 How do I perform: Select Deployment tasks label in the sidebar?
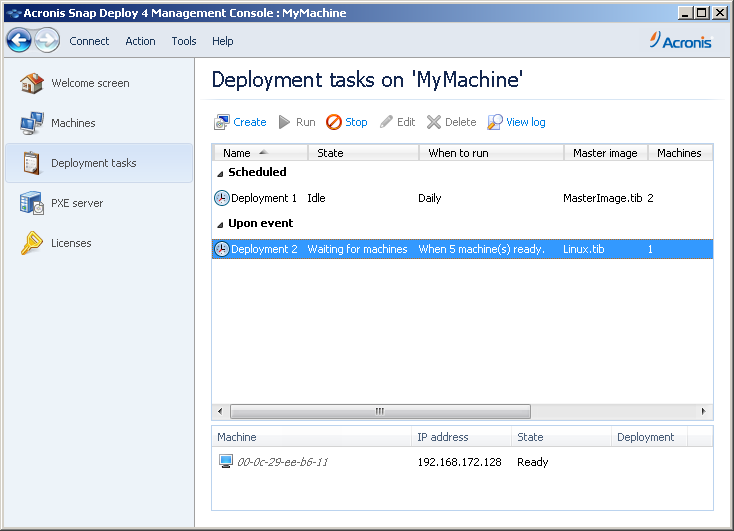[x=94, y=163]
